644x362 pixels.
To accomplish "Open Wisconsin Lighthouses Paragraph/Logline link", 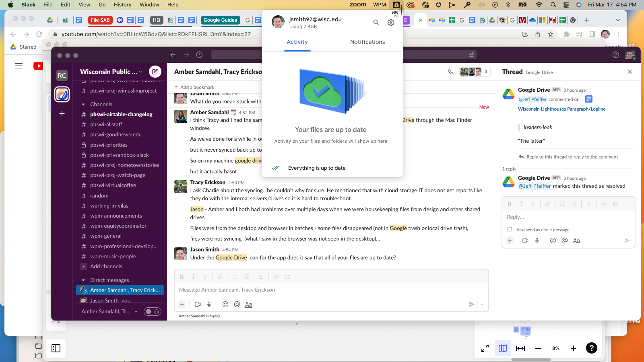I will tap(561, 109).
